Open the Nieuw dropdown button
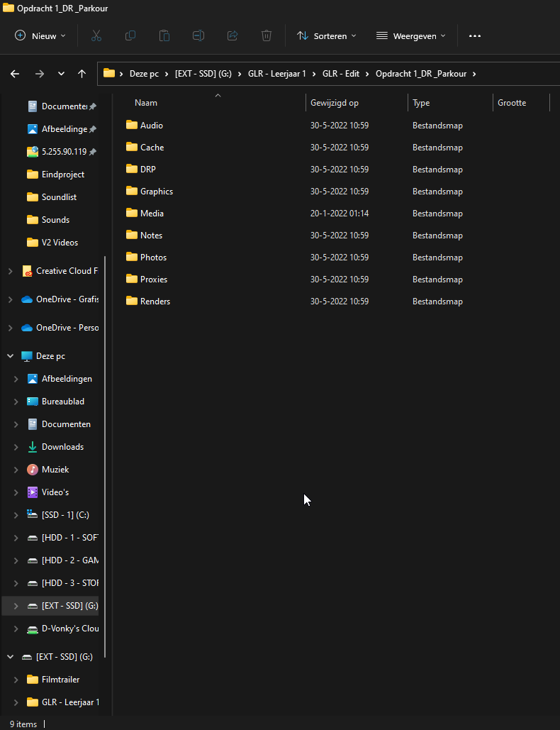The width and height of the screenshot is (560, 730). [40, 35]
